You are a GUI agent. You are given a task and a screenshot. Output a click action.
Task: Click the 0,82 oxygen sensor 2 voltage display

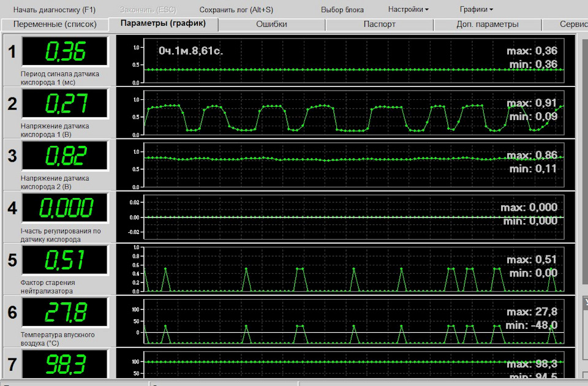click(x=66, y=156)
